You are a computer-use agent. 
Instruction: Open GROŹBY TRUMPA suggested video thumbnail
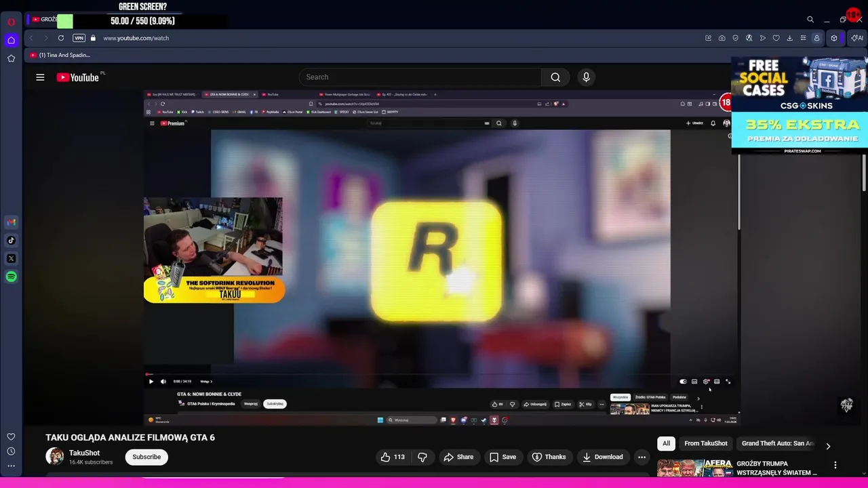click(x=694, y=468)
